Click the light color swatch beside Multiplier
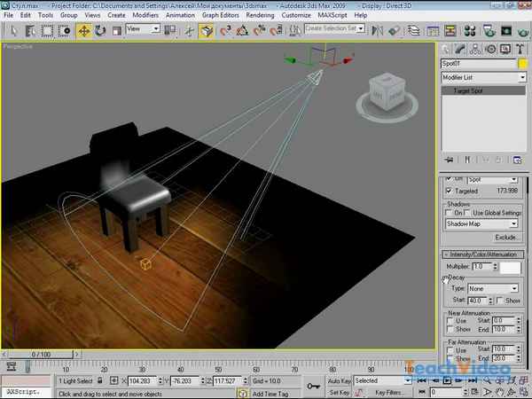 click(510, 267)
